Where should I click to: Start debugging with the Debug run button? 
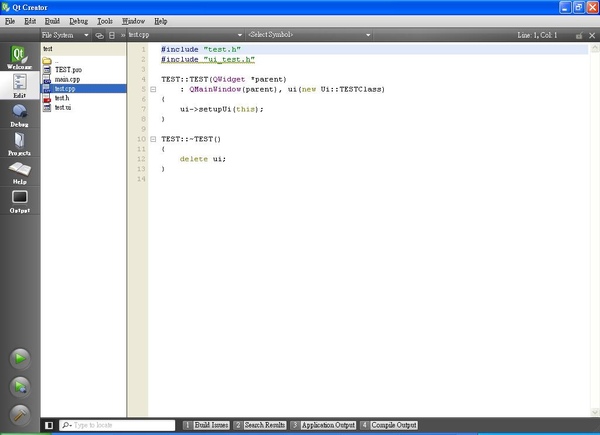pyautogui.click(x=19, y=386)
